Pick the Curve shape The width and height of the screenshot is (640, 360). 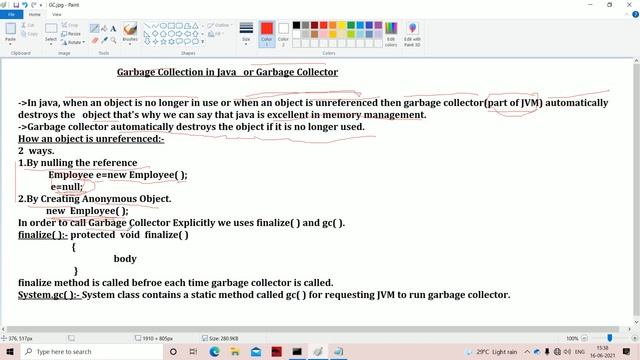(x=155, y=26)
